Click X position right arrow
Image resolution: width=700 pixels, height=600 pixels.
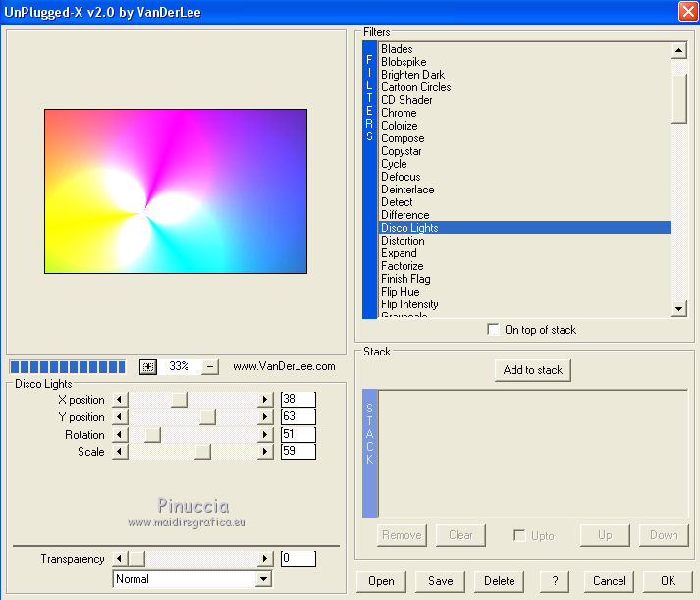tap(265, 399)
